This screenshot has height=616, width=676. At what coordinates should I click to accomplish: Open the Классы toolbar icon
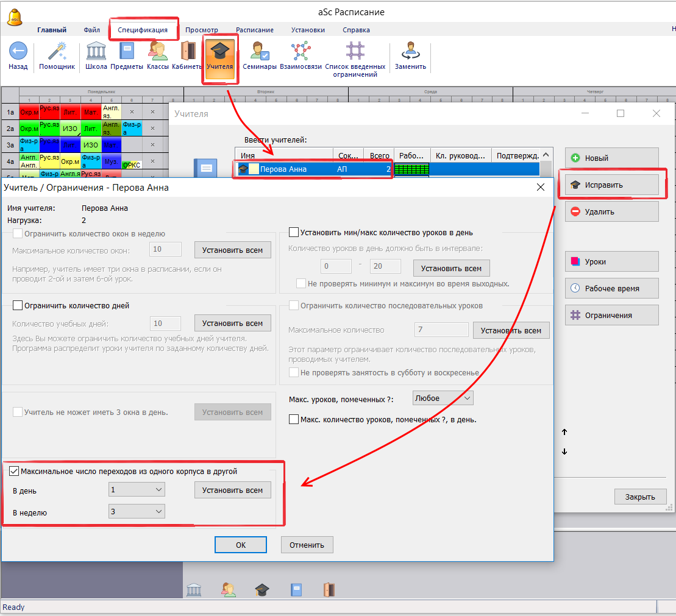[158, 51]
